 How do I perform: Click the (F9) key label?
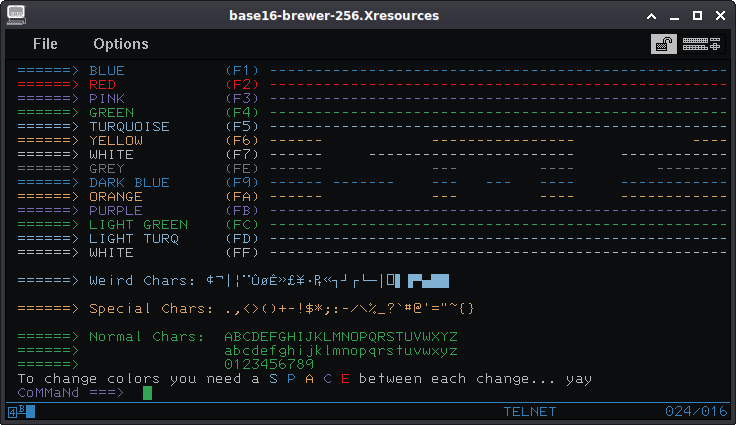click(x=242, y=183)
